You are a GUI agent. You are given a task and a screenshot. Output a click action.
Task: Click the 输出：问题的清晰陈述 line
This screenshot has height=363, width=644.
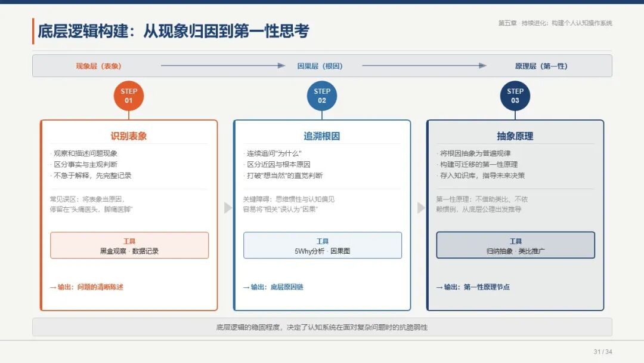click(x=86, y=287)
